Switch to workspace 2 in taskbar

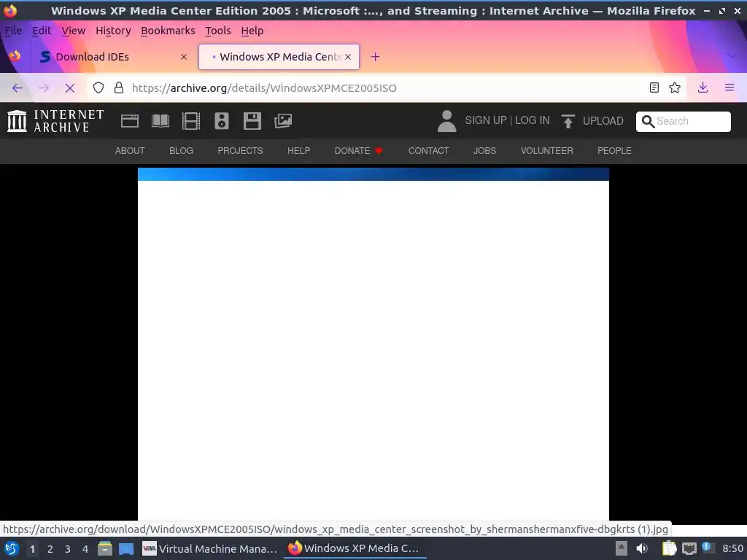[x=50, y=549]
